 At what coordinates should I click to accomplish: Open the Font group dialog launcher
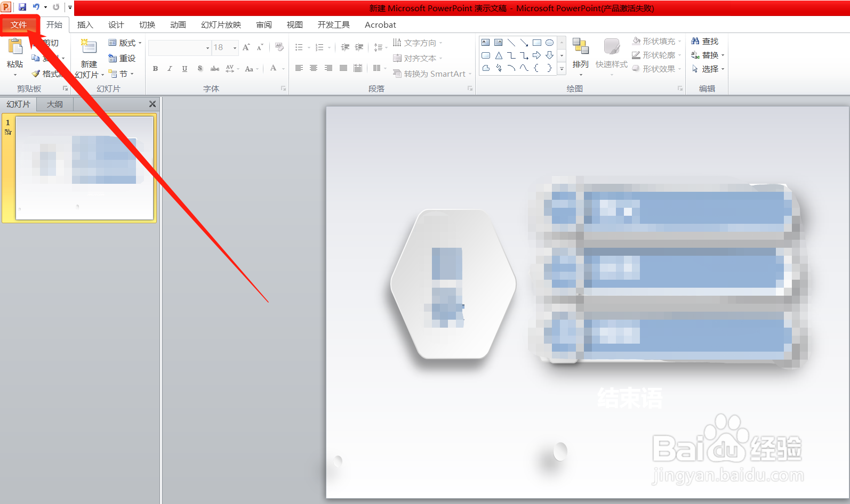[284, 88]
